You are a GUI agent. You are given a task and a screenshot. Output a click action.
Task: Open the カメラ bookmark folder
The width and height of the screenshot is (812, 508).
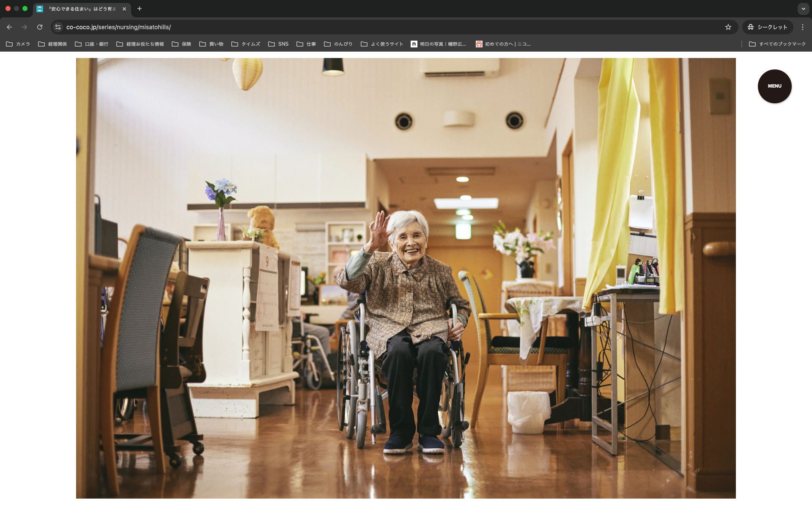pos(18,44)
